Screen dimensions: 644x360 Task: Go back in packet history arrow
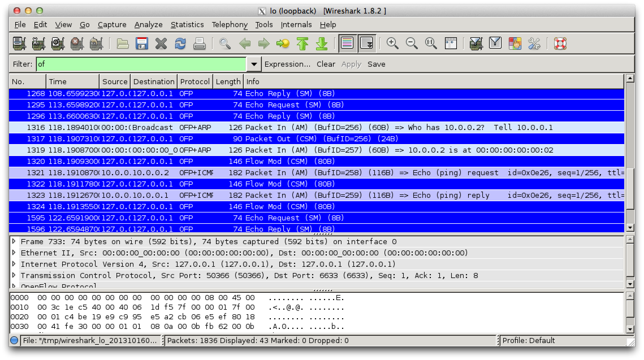pos(245,44)
